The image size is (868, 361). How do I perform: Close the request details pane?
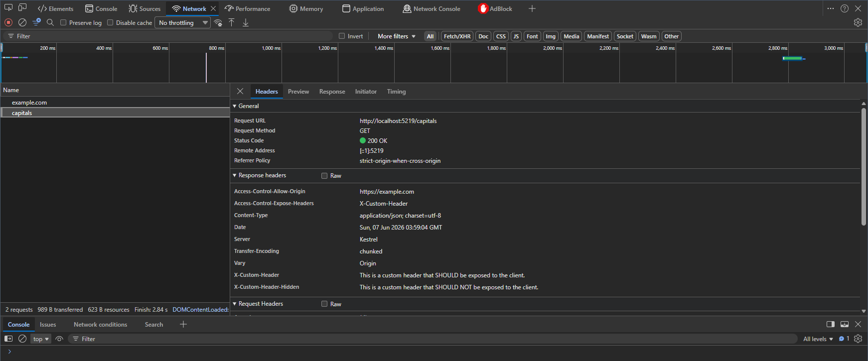pyautogui.click(x=240, y=91)
